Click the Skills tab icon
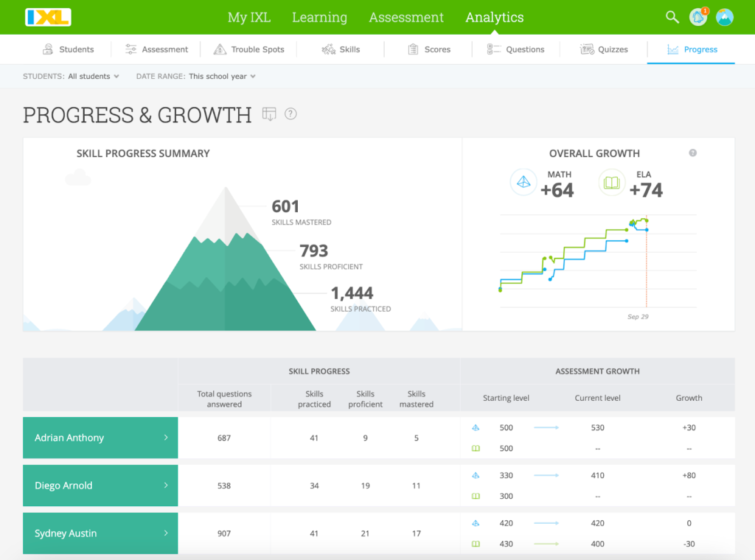The height and width of the screenshot is (560, 755). (328, 49)
